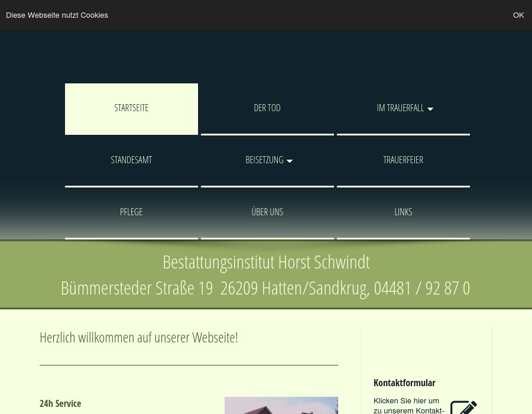This screenshot has height=414, width=532.
Task: Click the 'Klicken Sie hier um' contact link
Action: point(409,400)
